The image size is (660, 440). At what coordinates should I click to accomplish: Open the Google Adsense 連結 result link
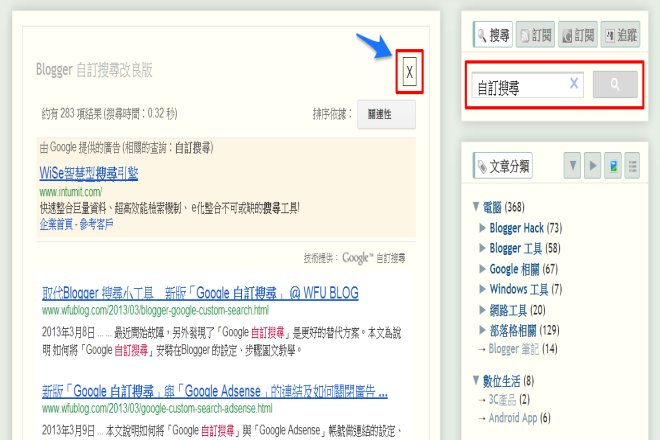[x=215, y=391]
